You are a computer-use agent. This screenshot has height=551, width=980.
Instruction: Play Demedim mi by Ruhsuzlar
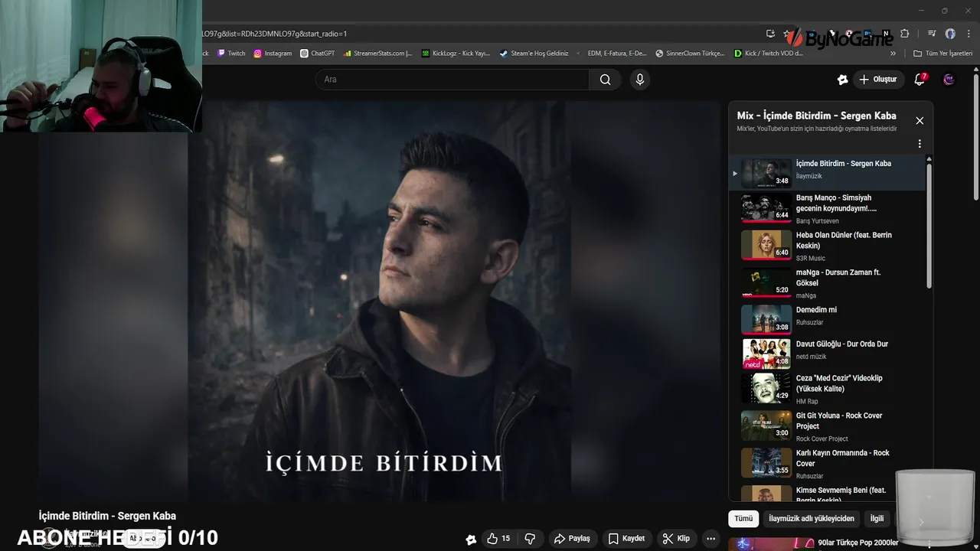(x=828, y=318)
